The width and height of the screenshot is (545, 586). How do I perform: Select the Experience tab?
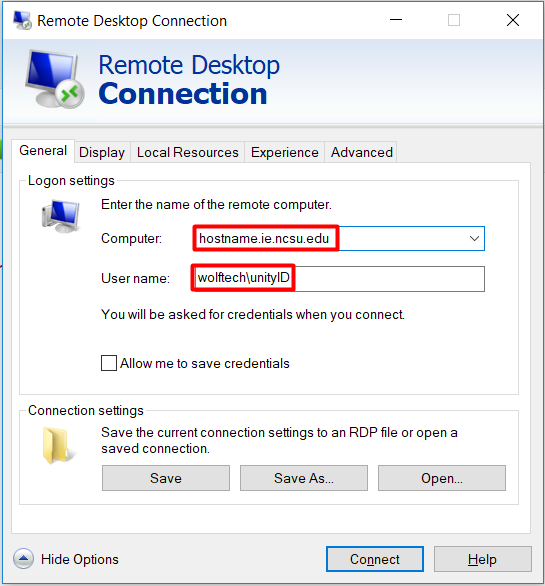coord(285,152)
